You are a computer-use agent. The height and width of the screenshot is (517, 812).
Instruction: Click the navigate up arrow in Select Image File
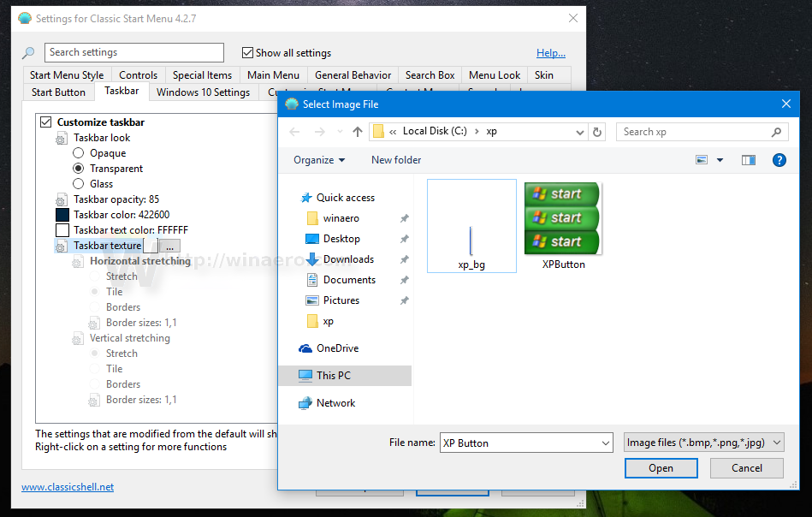357,131
